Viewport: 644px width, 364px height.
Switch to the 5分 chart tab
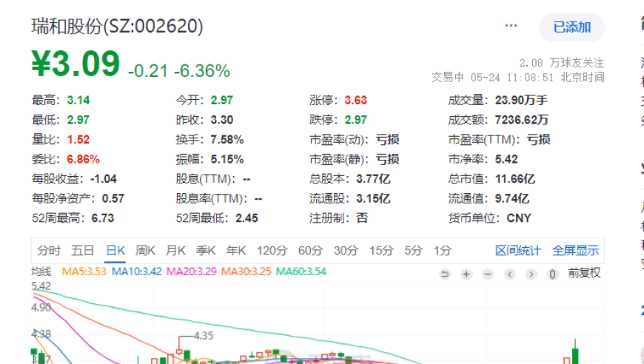(413, 250)
